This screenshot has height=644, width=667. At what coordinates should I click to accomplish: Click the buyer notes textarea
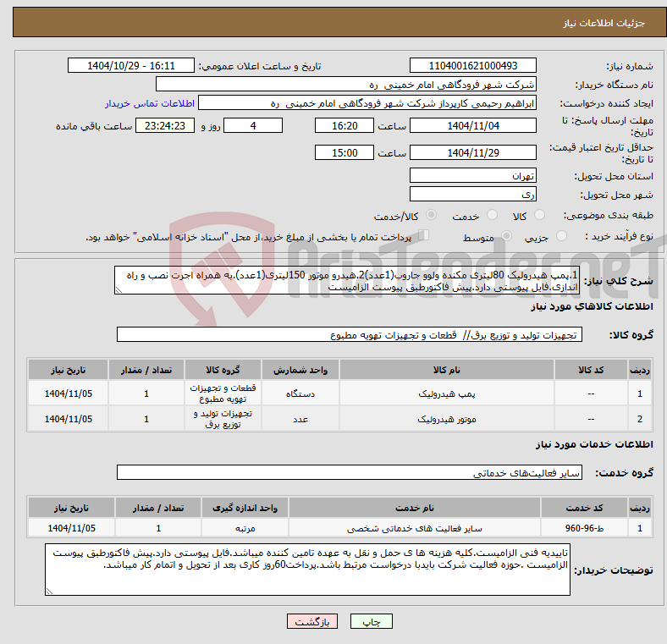307,570
